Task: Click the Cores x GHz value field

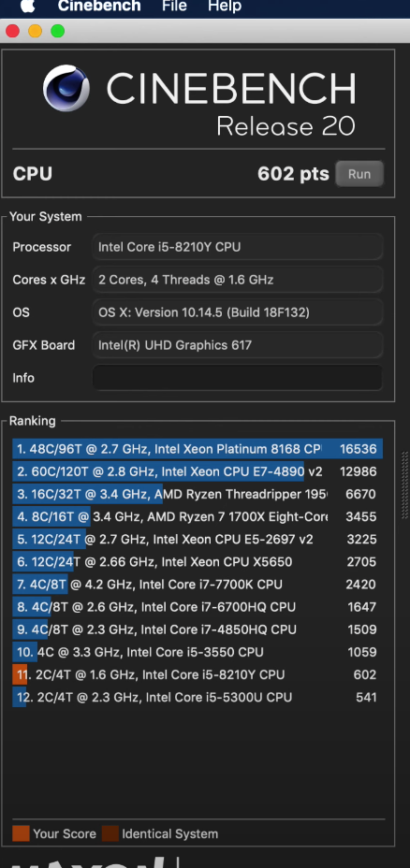Action: click(237, 280)
